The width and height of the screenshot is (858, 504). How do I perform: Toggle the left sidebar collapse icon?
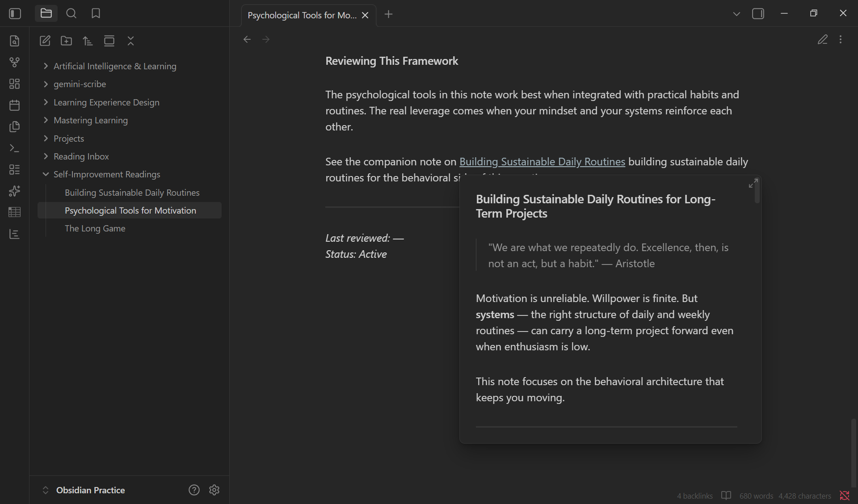[15, 14]
